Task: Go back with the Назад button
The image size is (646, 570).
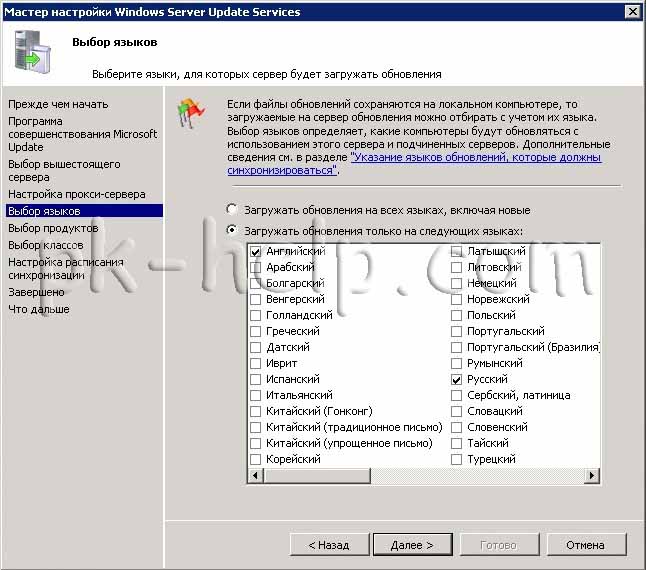Action: pos(329,545)
